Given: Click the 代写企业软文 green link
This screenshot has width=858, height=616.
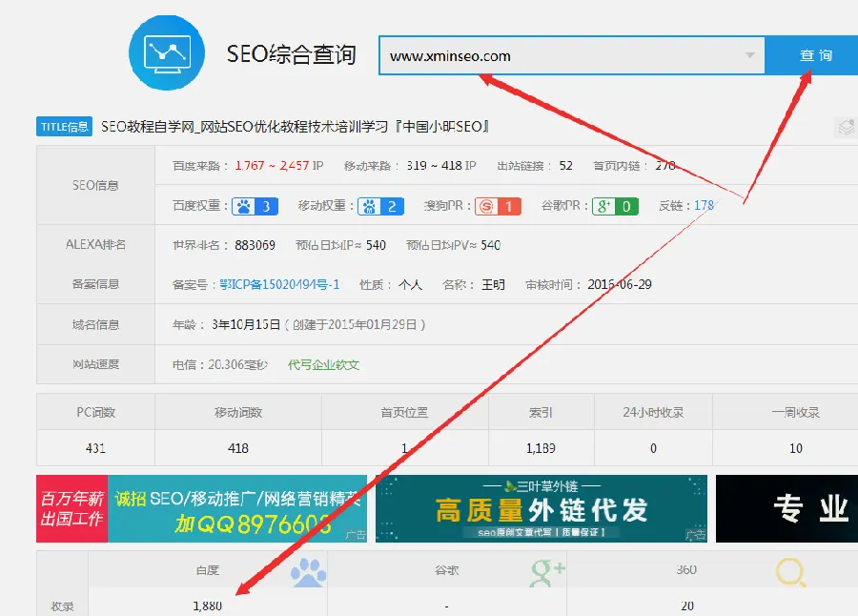Looking at the screenshot, I should pyautogui.click(x=323, y=364).
